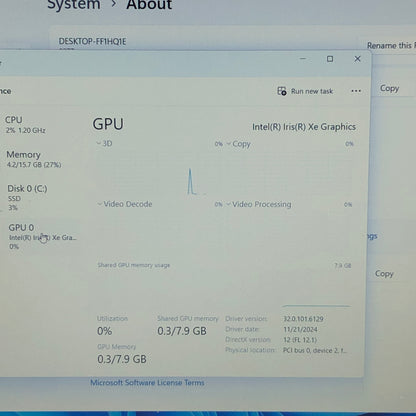Click the driver date 11/21/2024 value

[300, 329]
